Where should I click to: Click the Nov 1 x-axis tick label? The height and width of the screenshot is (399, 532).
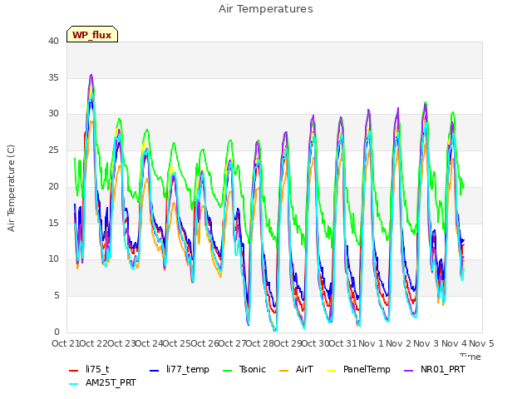tap(371, 343)
